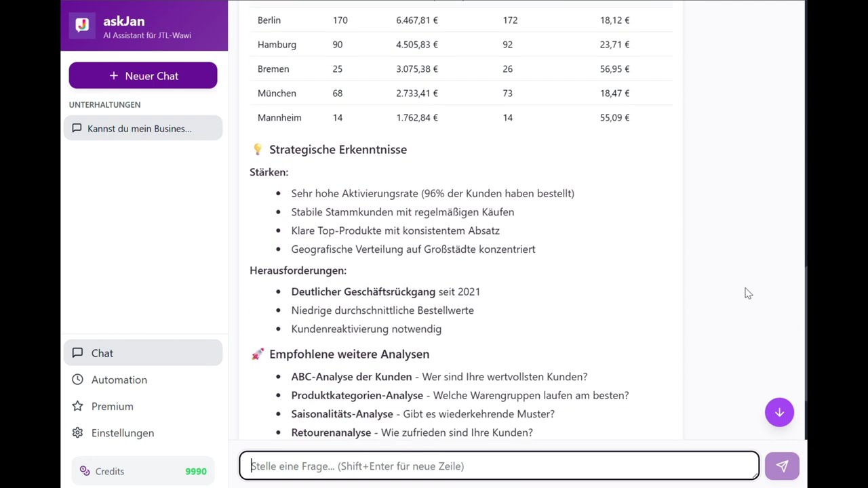Click the Premium star icon
Image resolution: width=868 pixels, height=488 pixels.
tap(77, 406)
